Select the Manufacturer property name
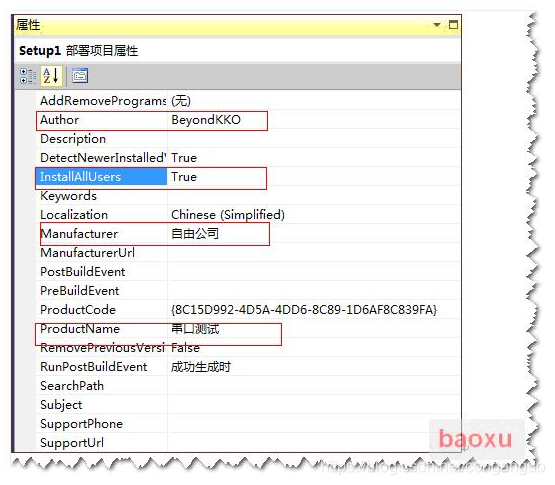This screenshot has width=555, height=485. [x=79, y=234]
